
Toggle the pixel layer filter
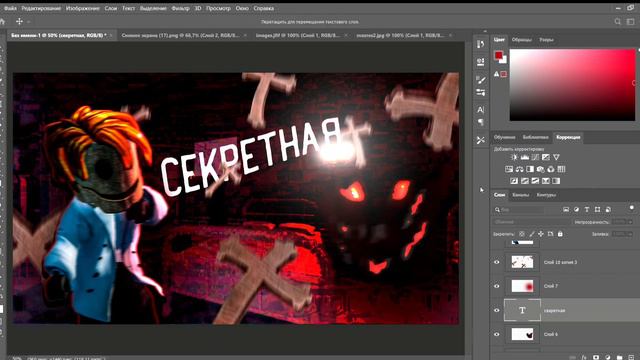click(566, 209)
